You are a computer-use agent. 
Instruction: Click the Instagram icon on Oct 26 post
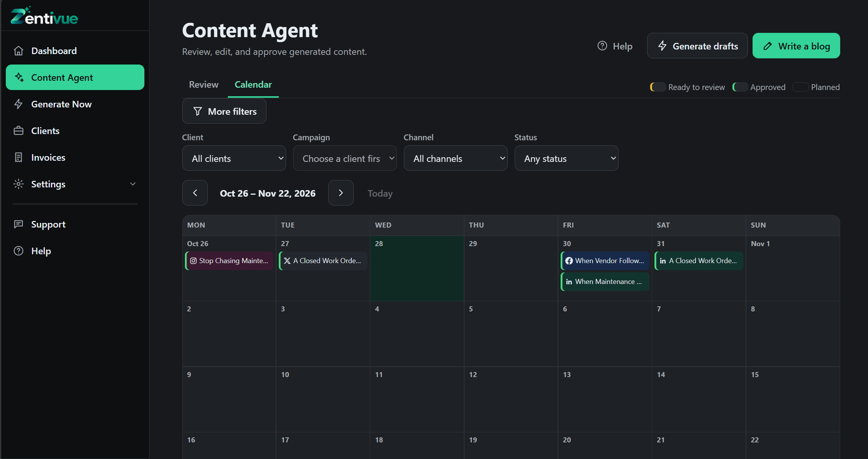point(193,261)
